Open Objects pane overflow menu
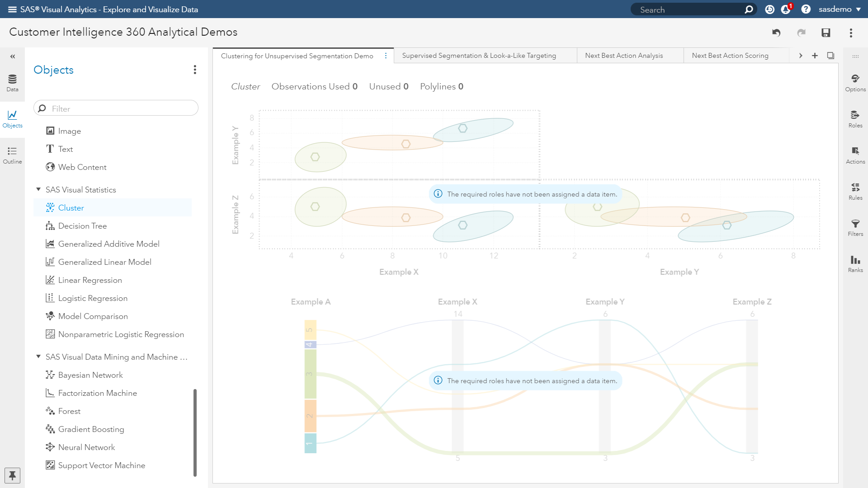Image resolution: width=868 pixels, height=488 pixels. coord(195,70)
